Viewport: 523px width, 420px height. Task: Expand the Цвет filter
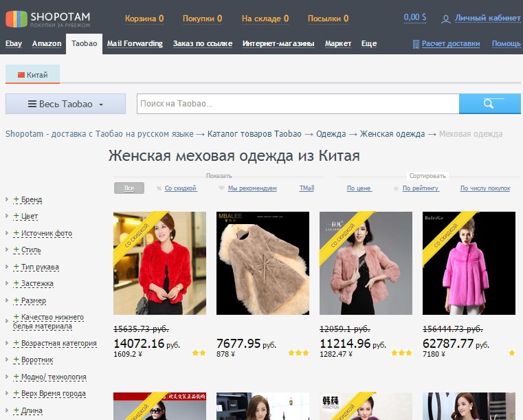[25, 217]
